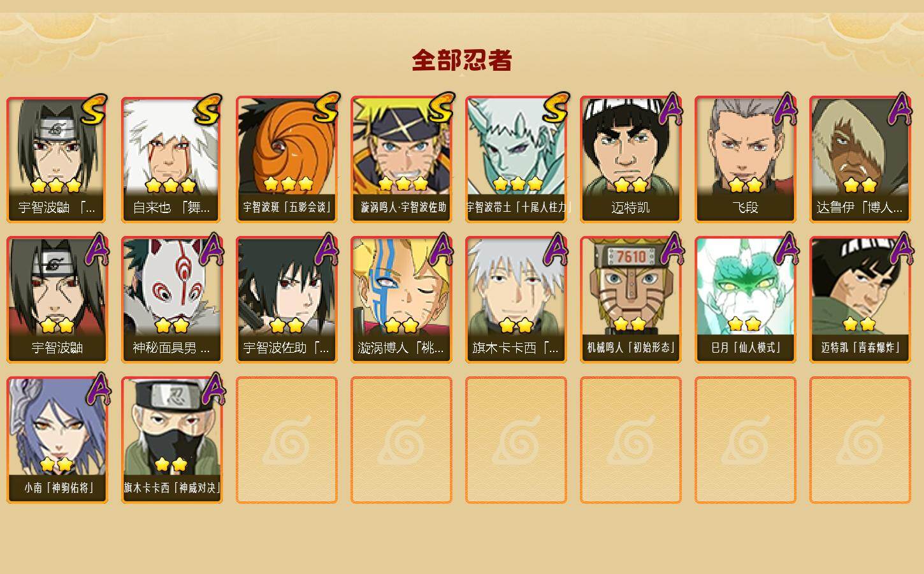Choose 旗木卡卡西「神威对决」card
Viewport: 924px width, 574px height.
[x=172, y=440]
